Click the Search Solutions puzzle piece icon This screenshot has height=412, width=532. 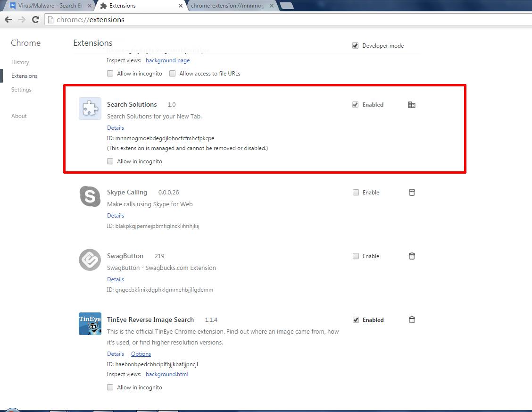(90, 109)
